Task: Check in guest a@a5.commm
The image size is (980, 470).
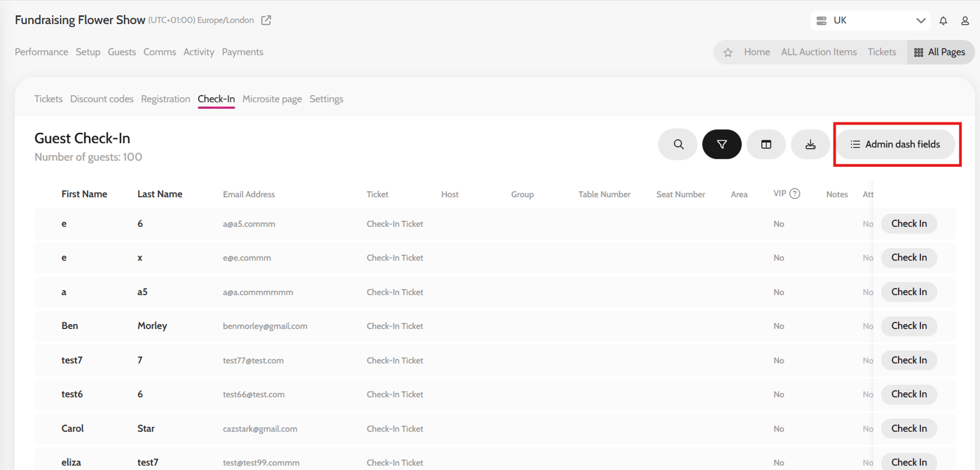Action: (x=909, y=224)
